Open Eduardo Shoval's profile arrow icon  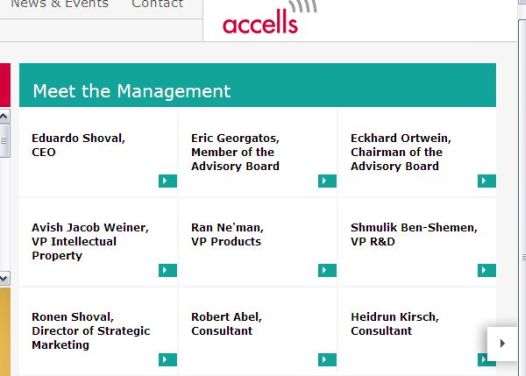pyautogui.click(x=168, y=181)
